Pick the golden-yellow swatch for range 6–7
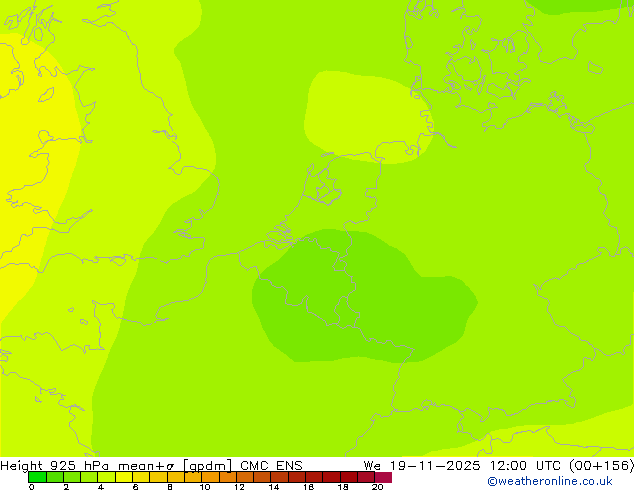This screenshot has width=634, height=490. tap(141, 477)
